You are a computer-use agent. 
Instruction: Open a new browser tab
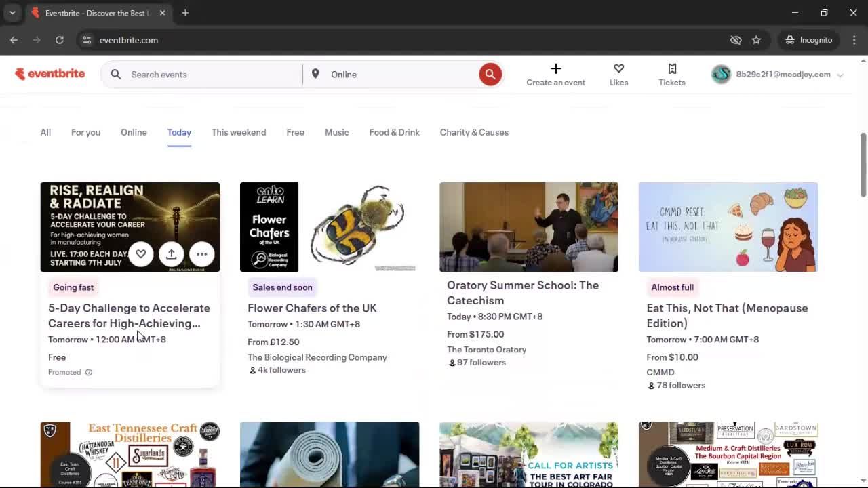185,13
